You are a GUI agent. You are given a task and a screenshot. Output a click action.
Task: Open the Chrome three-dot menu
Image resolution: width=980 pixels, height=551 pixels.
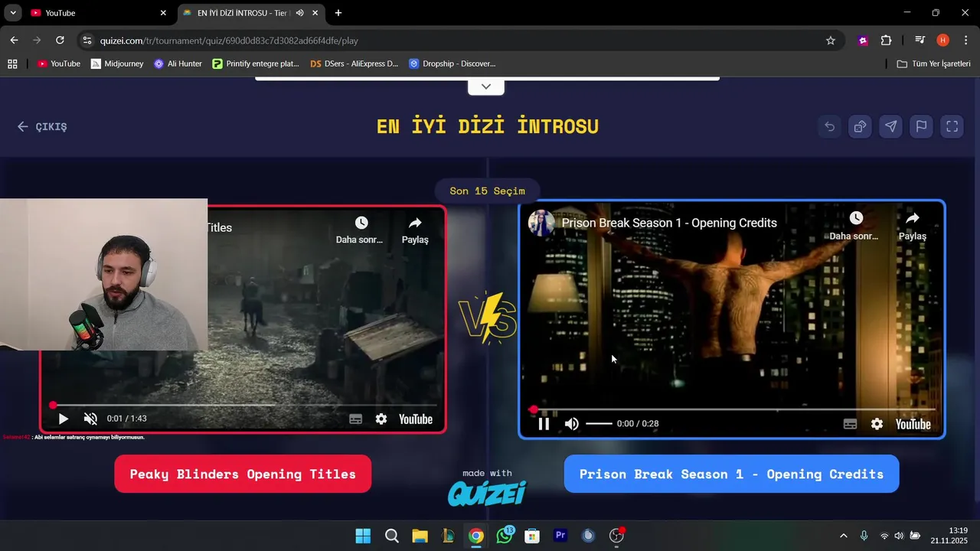pyautogui.click(x=965, y=41)
